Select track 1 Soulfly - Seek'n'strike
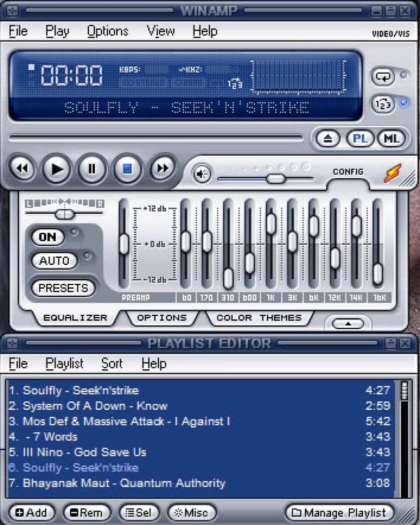Image resolution: width=420 pixels, height=525 pixels. [x=200, y=390]
